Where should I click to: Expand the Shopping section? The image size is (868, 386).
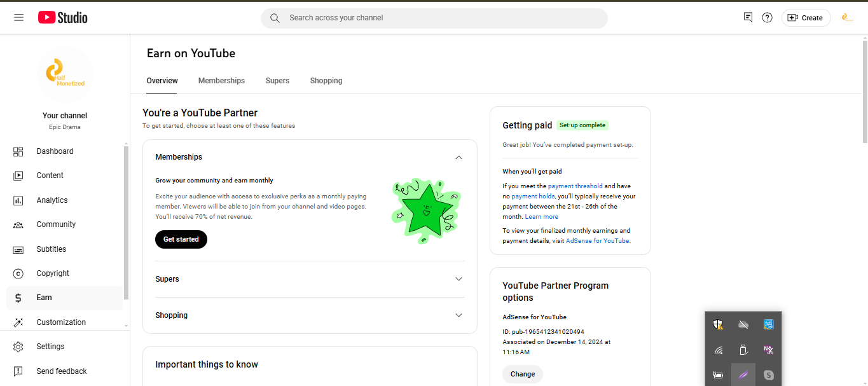[458, 315]
